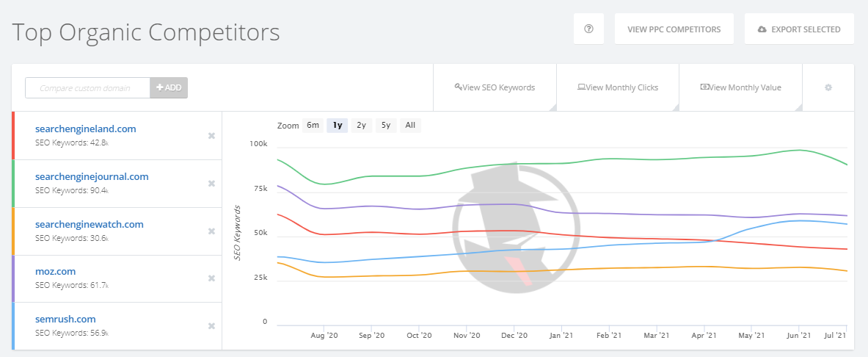868x357 pixels.
Task: Click red color bar for searchengineland.com
Action: pos(13,136)
